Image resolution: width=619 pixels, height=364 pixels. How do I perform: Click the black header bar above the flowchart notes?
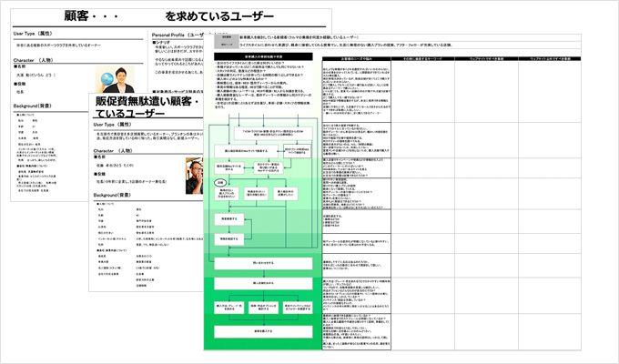tap(263, 56)
